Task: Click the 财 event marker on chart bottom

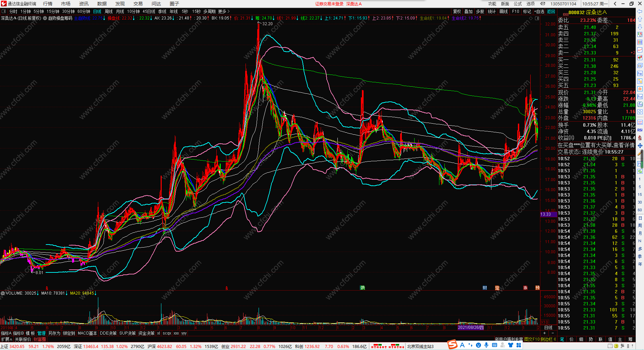Action: [485, 288]
